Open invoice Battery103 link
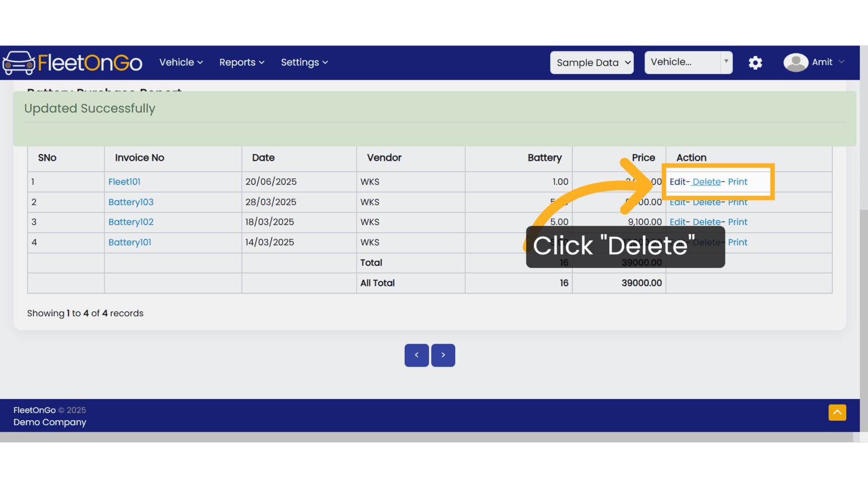 [x=131, y=202]
